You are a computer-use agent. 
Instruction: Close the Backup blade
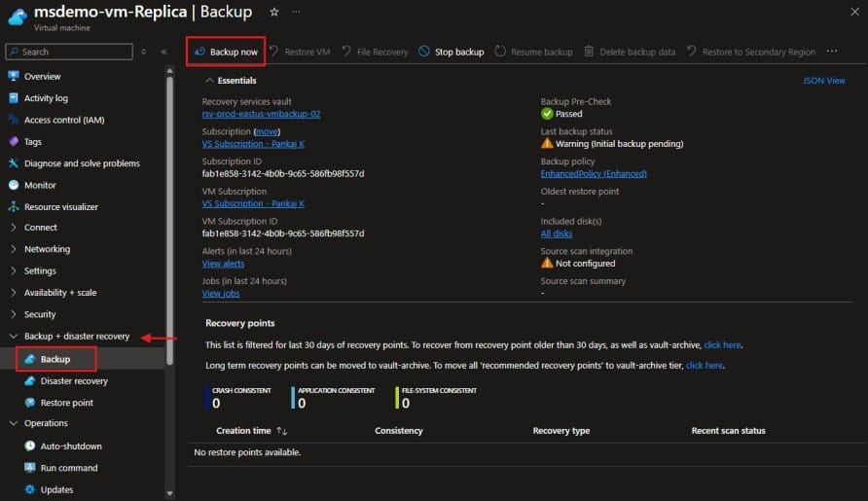(x=854, y=12)
